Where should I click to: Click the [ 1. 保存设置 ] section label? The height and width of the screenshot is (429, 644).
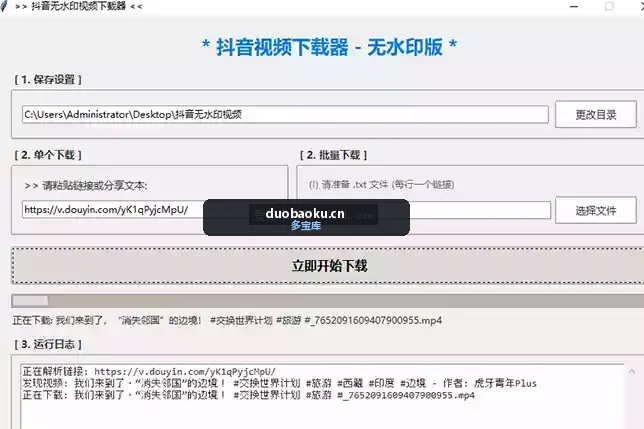point(48,80)
